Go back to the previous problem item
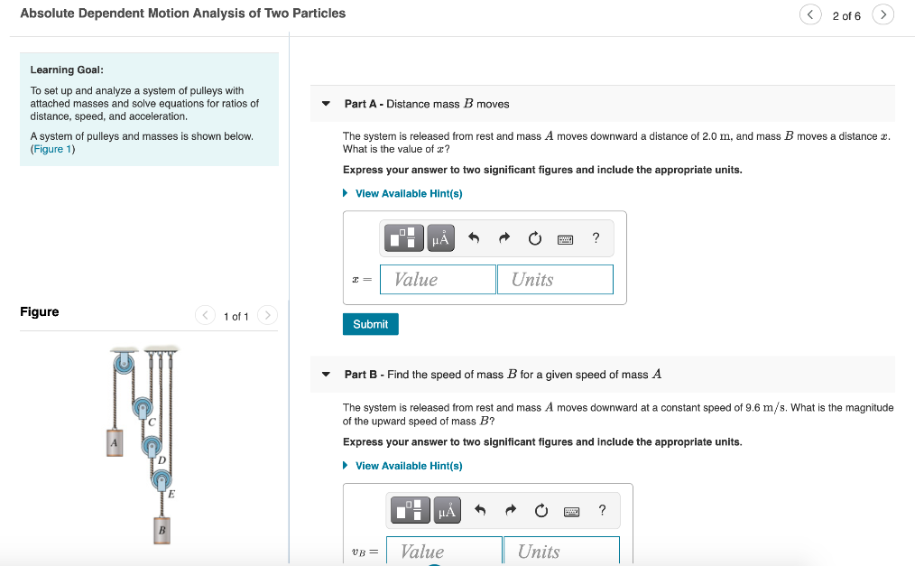The width and height of the screenshot is (924, 566). [809, 15]
